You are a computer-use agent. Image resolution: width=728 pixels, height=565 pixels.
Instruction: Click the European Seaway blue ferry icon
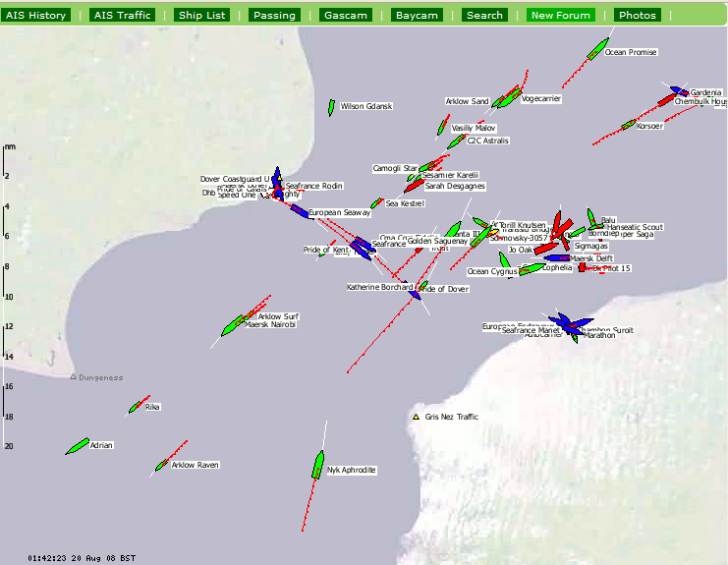click(300, 211)
